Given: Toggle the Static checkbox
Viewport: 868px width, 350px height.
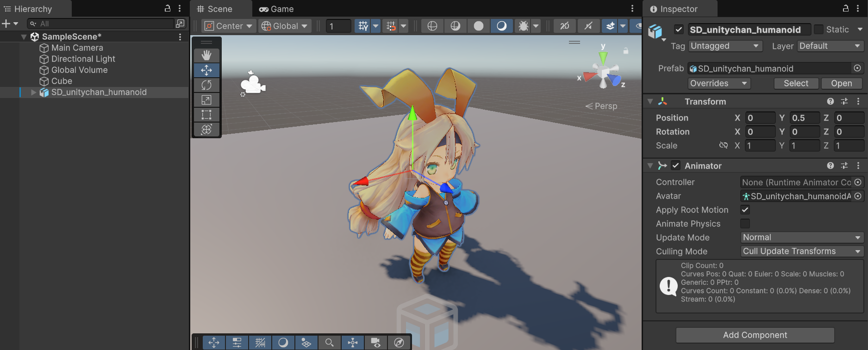Looking at the screenshot, I should [818, 30].
